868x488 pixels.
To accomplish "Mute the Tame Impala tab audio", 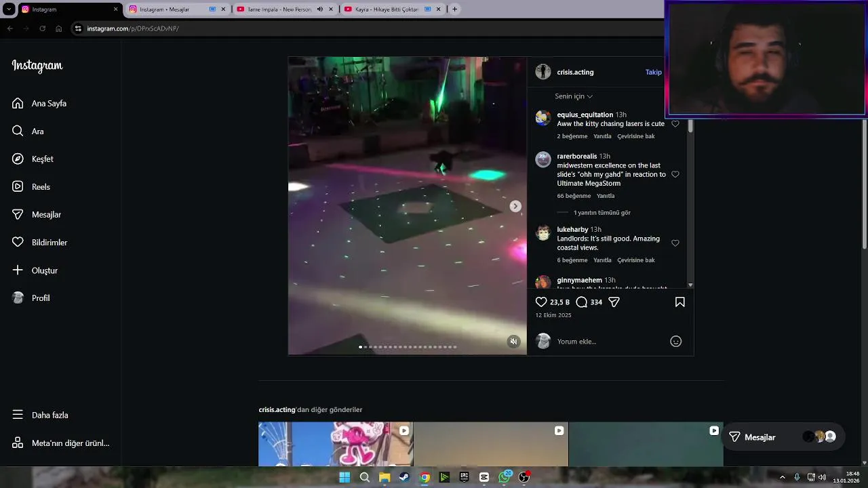I will [x=320, y=9].
